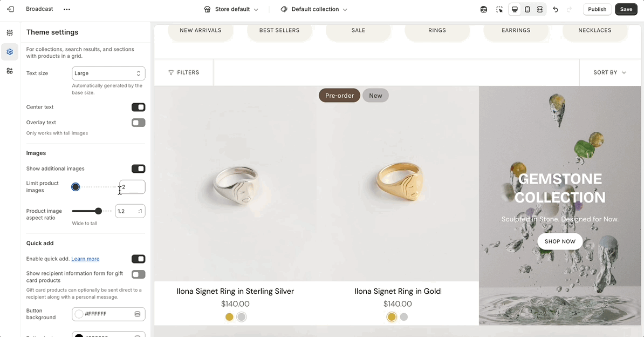Open the NEW ARRIVALS collection tab
Viewport: 644px width, 337px height.
[201, 30]
